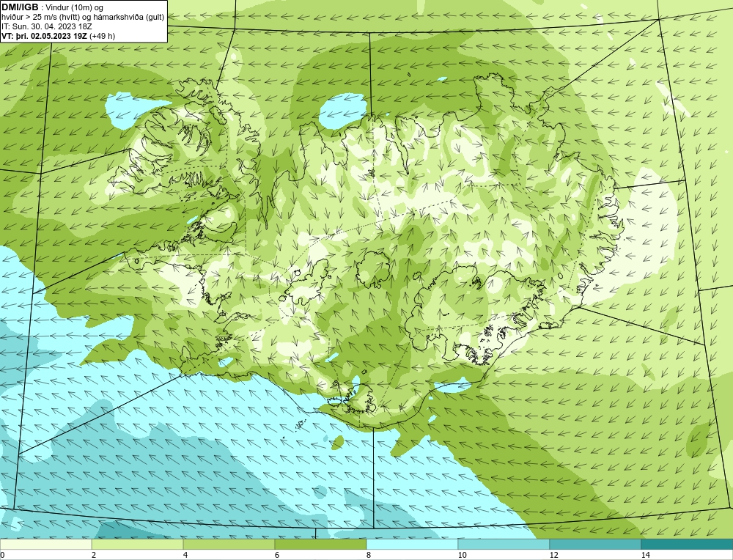Click the "Vindur (10m) og" text

(74, 7)
